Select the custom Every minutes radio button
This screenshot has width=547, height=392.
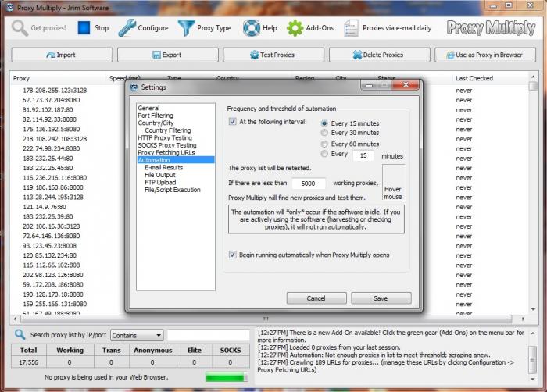tap(324, 154)
